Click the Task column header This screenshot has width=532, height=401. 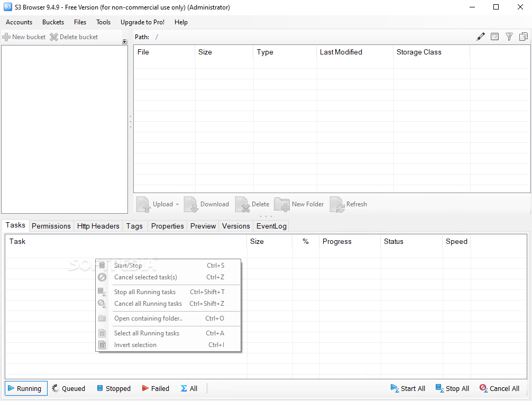tap(126, 241)
